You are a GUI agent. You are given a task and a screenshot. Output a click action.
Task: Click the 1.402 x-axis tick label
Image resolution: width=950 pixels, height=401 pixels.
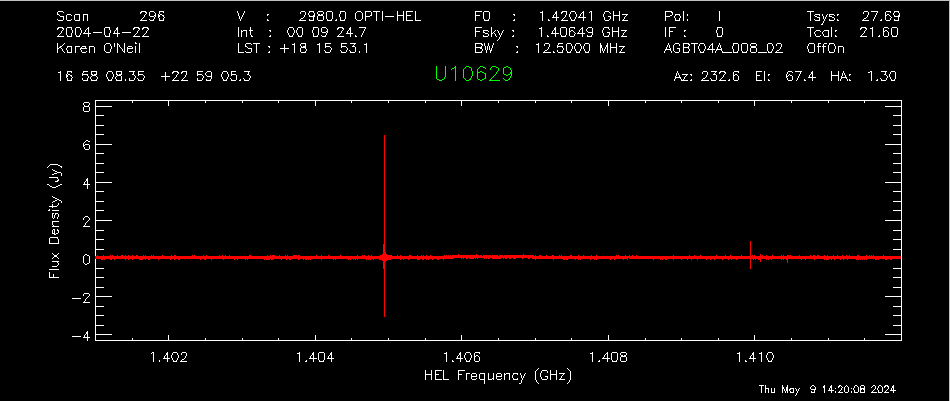click(x=168, y=357)
